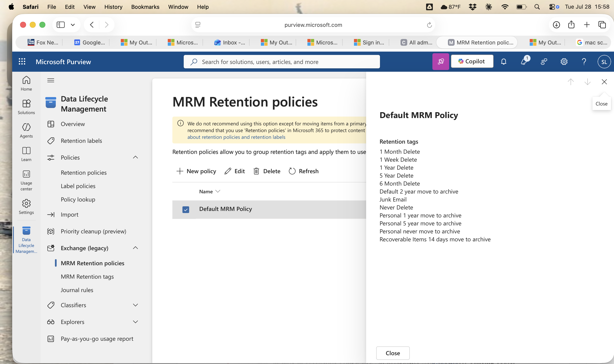This screenshot has height=364, width=614.
Task: Expand the Explorers section
Action: point(135,322)
